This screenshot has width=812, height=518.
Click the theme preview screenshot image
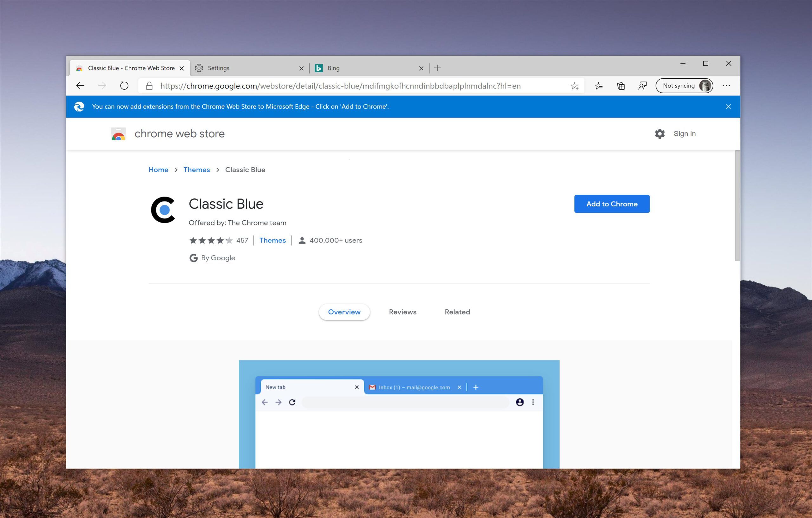399,414
